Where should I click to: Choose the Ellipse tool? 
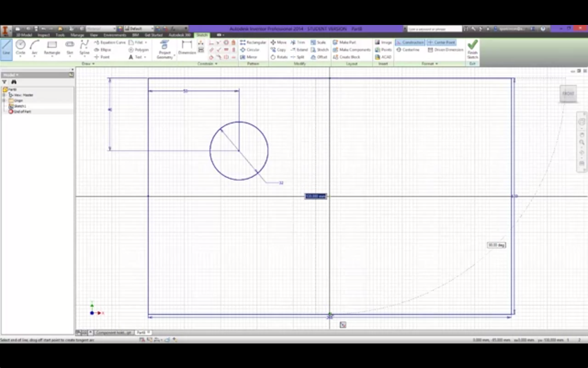coord(102,49)
